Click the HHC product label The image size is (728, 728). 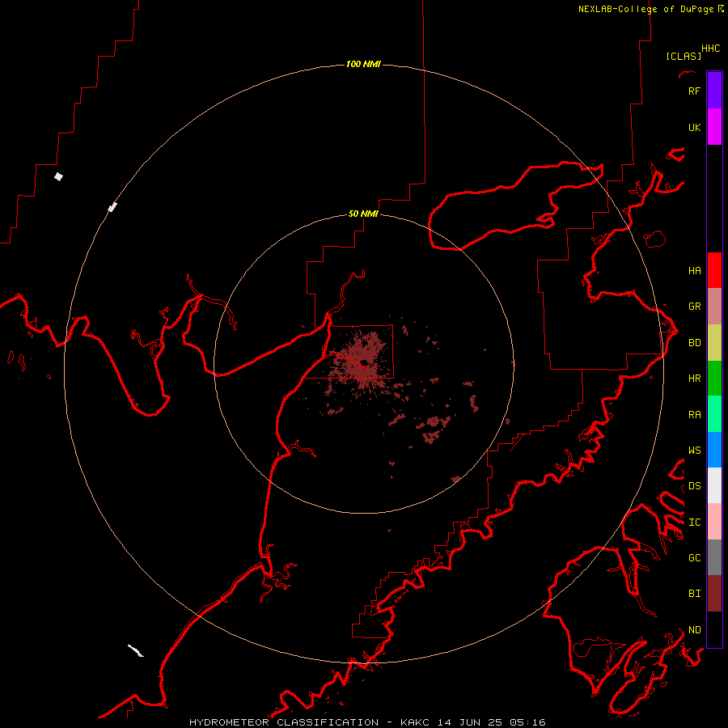click(x=710, y=49)
